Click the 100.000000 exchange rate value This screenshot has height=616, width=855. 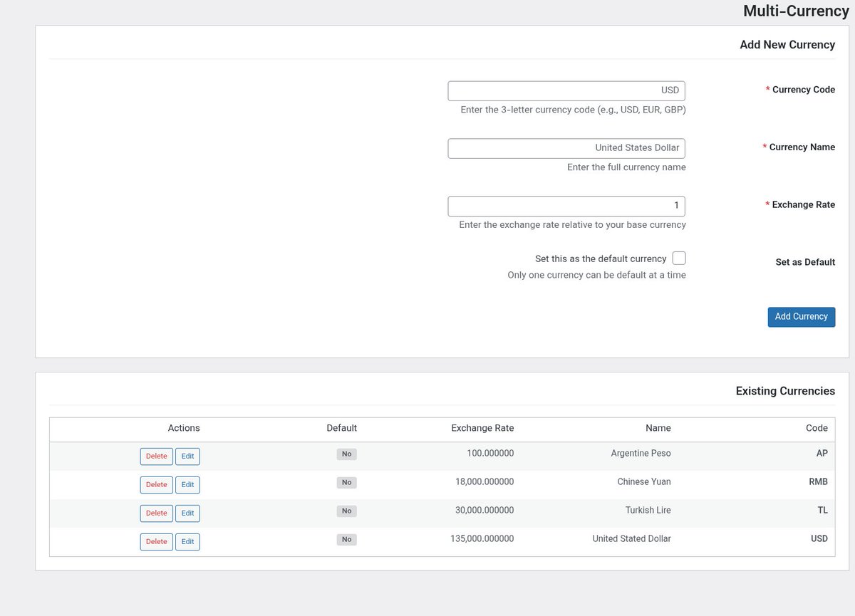tap(490, 454)
